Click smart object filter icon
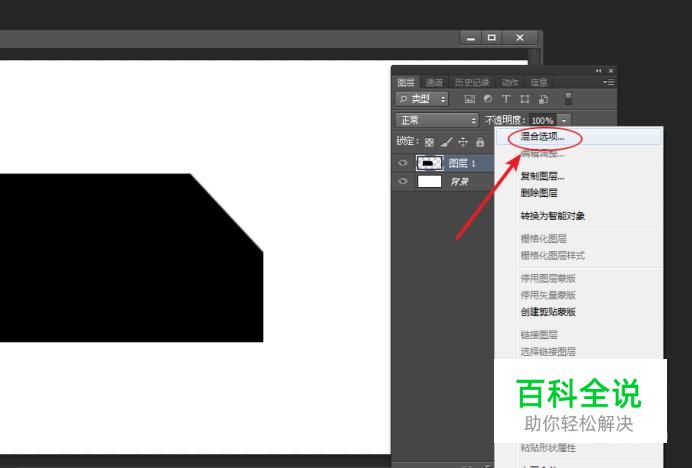Viewport: 692px width, 468px height. coord(543,99)
